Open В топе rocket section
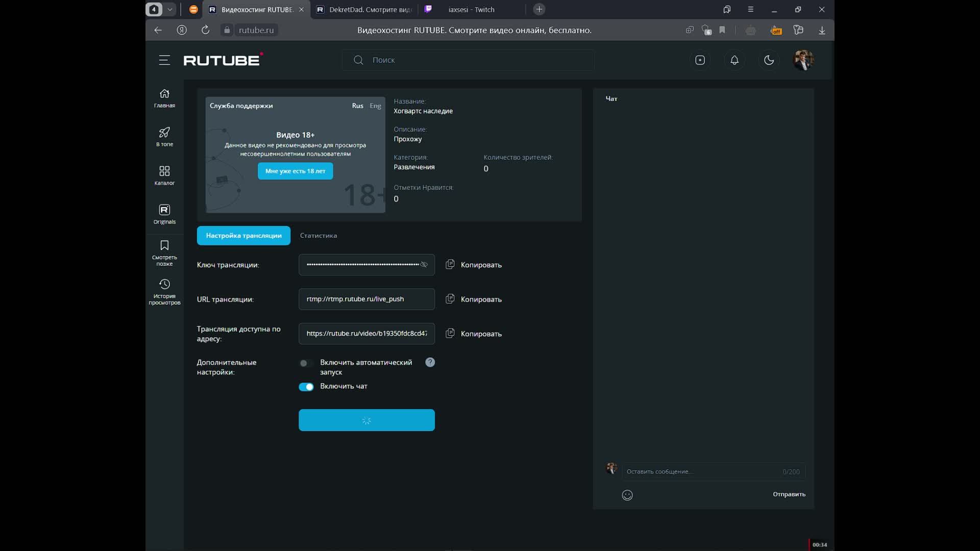The width and height of the screenshot is (980, 551). [164, 137]
